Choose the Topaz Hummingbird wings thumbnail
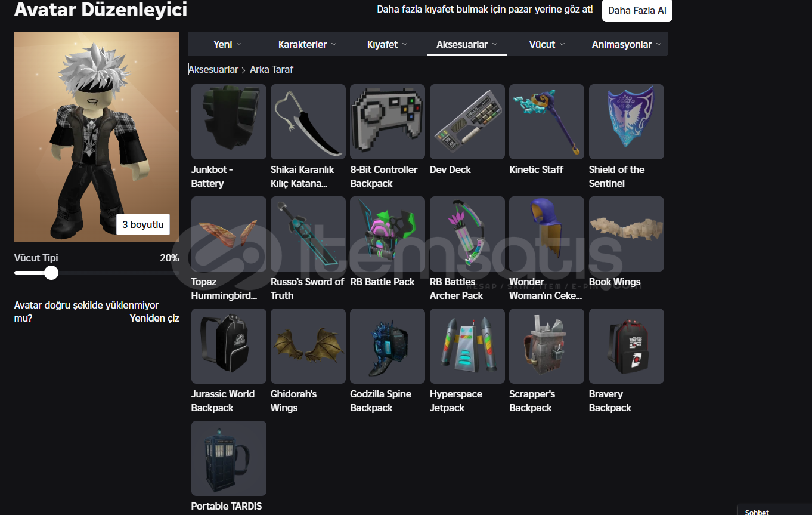 point(229,234)
